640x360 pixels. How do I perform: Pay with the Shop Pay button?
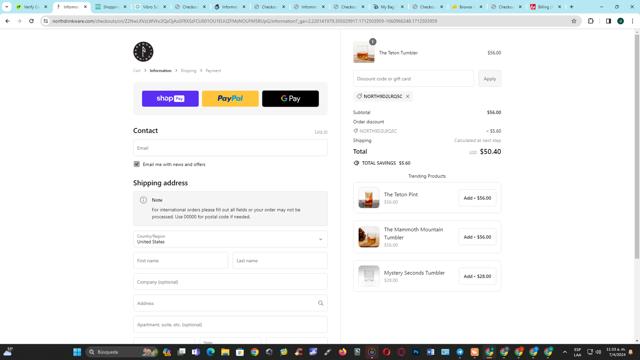pyautogui.click(x=170, y=98)
